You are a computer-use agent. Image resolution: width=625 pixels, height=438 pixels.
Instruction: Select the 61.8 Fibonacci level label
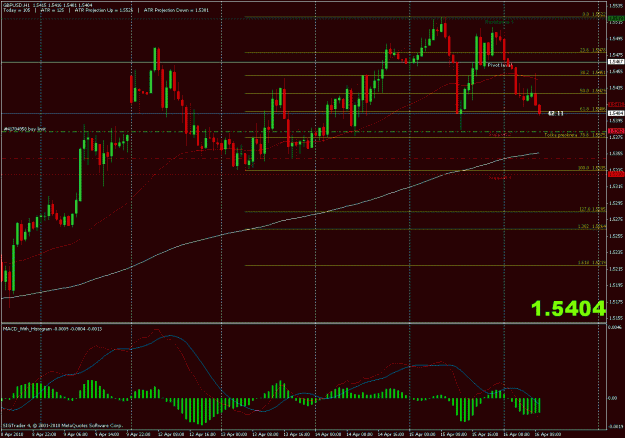tap(592, 109)
